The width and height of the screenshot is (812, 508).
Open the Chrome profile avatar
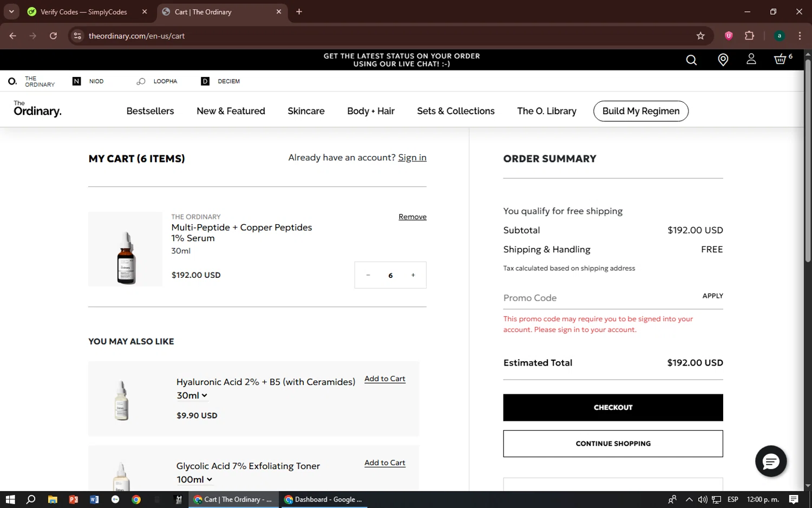click(x=780, y=36)
